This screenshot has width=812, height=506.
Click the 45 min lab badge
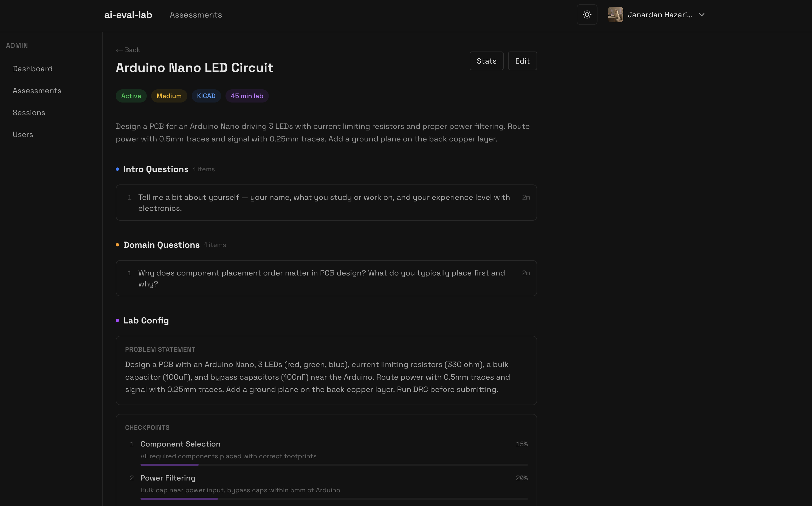247,96
